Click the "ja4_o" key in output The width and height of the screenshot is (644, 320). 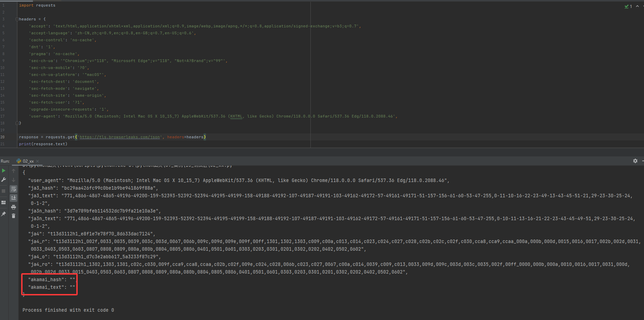(x=38, y=257)
